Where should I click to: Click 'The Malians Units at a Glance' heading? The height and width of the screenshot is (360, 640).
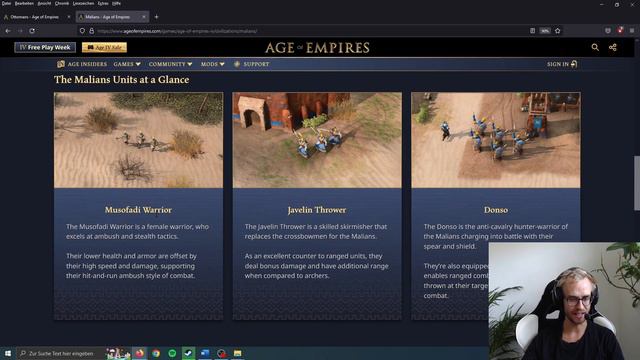click(122, 80)
